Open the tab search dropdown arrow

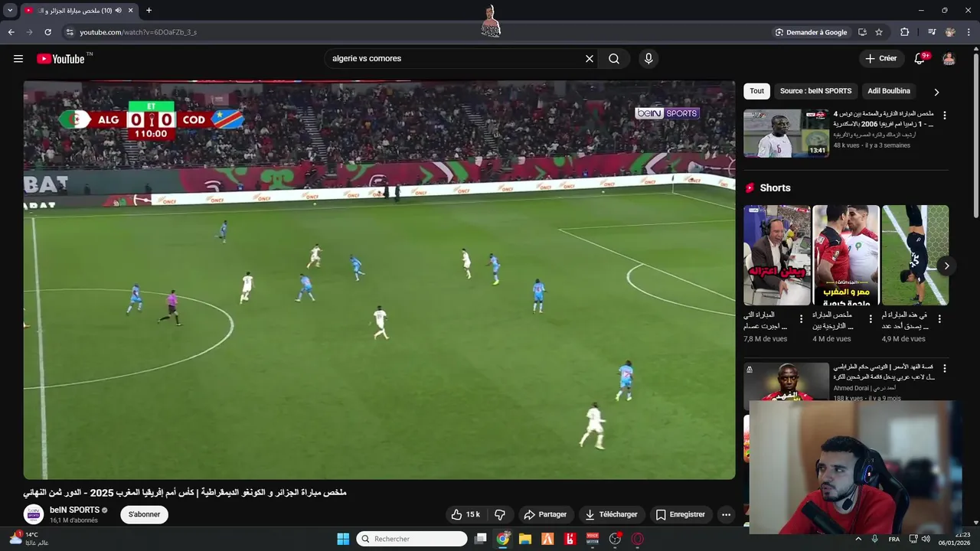pos(10,11)
